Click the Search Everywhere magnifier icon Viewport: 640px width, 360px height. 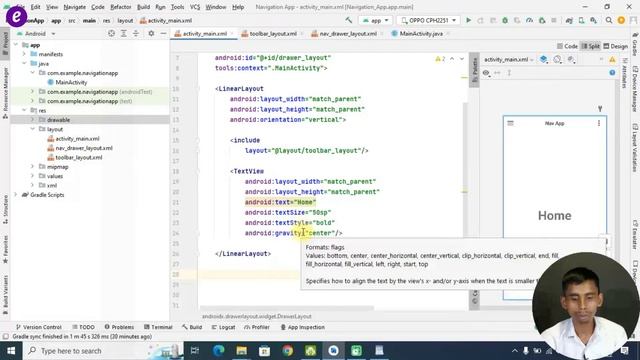(x=609, y=20)
